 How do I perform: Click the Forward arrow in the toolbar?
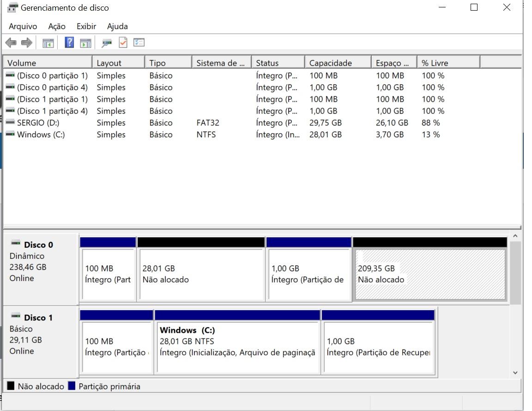pos(26,43)
